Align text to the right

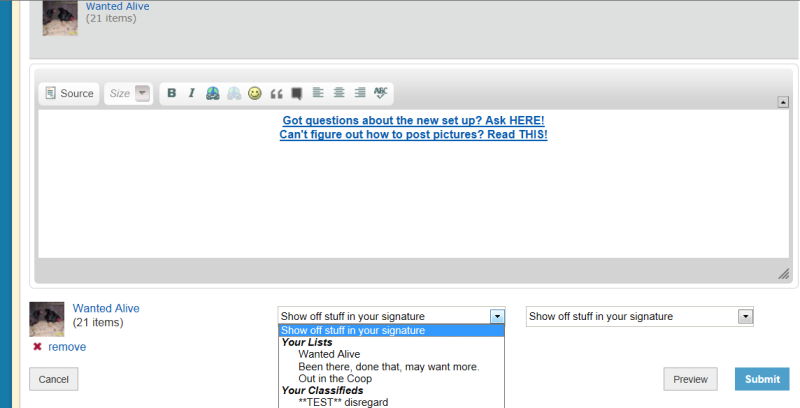click(360, 93)
